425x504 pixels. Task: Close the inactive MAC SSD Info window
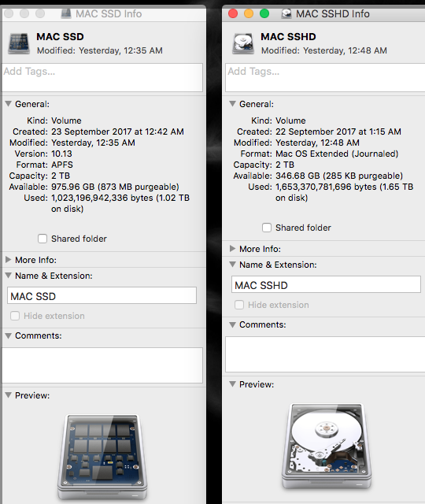click(x=9, y=13)
